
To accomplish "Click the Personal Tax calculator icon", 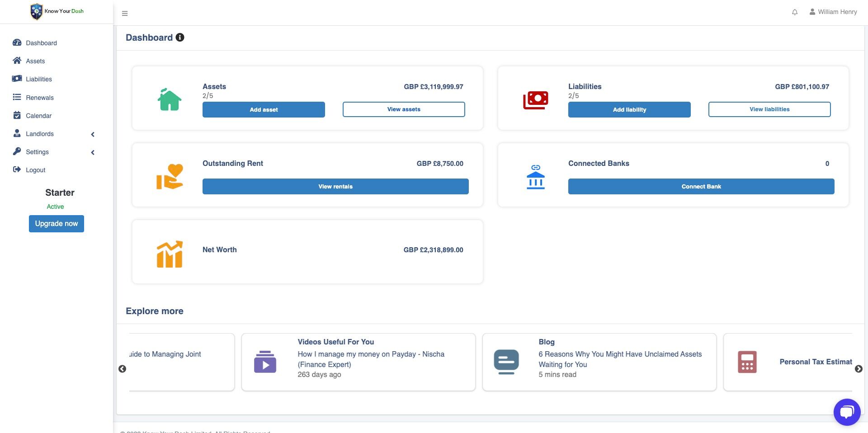I will click(747, 362).
